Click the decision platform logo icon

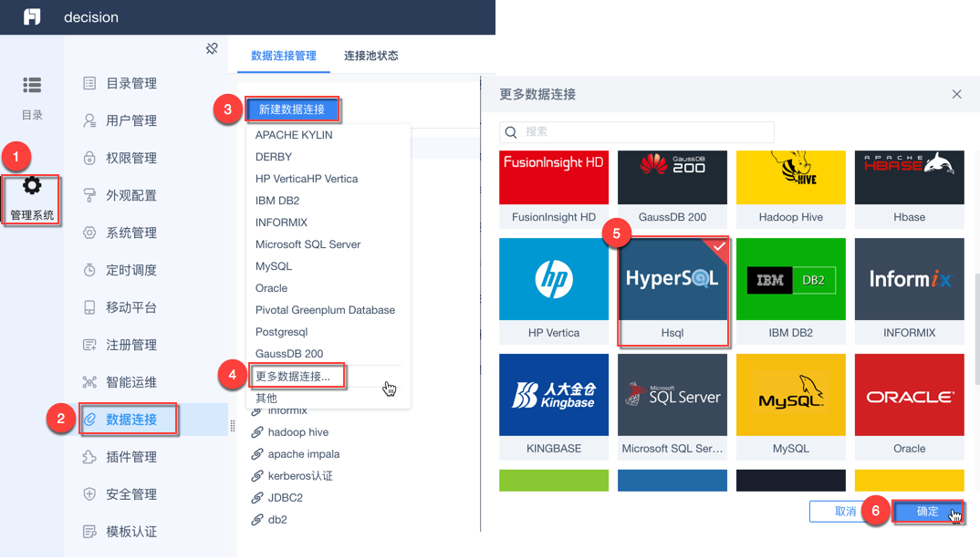point(32,16)
